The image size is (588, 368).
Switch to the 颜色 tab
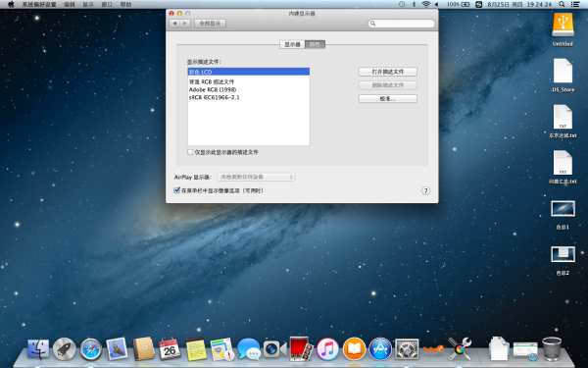pos(315,44)
